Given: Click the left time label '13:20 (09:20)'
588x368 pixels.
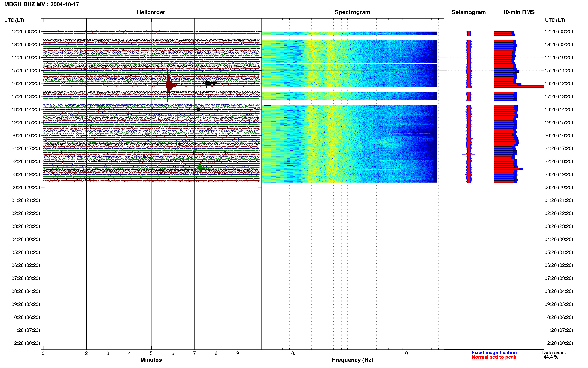Looking at the screenshot, I should coord(26,45).
